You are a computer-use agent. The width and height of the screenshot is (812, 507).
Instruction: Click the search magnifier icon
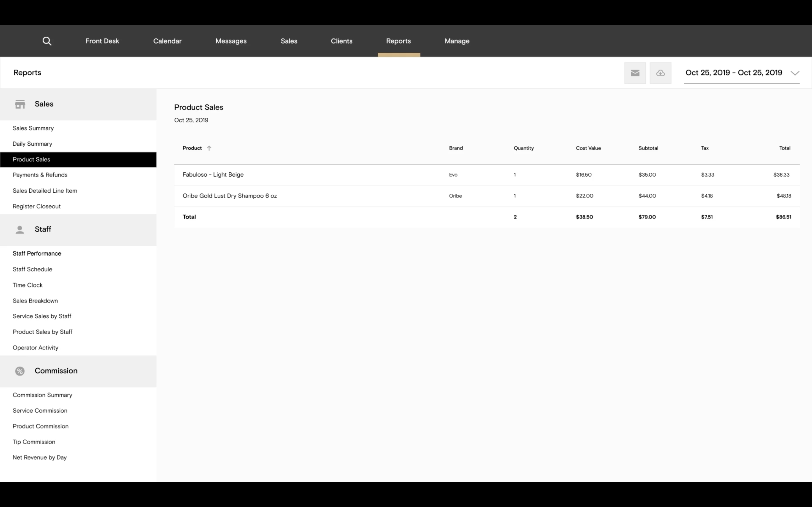coord(47,41)
